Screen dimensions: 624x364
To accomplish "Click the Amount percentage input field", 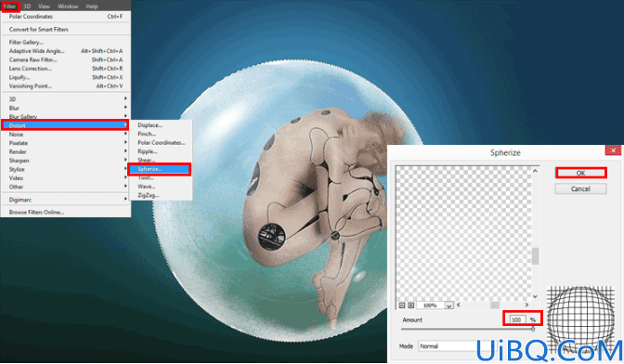I will 516,319.
